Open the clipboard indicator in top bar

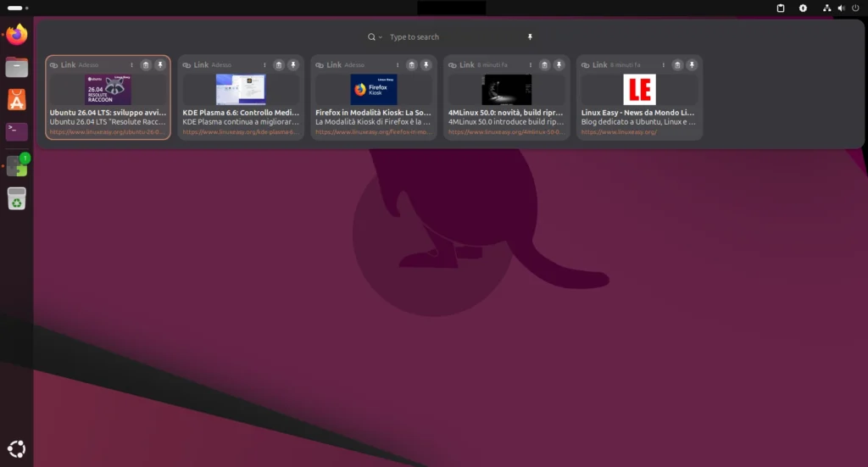[781, 8]
